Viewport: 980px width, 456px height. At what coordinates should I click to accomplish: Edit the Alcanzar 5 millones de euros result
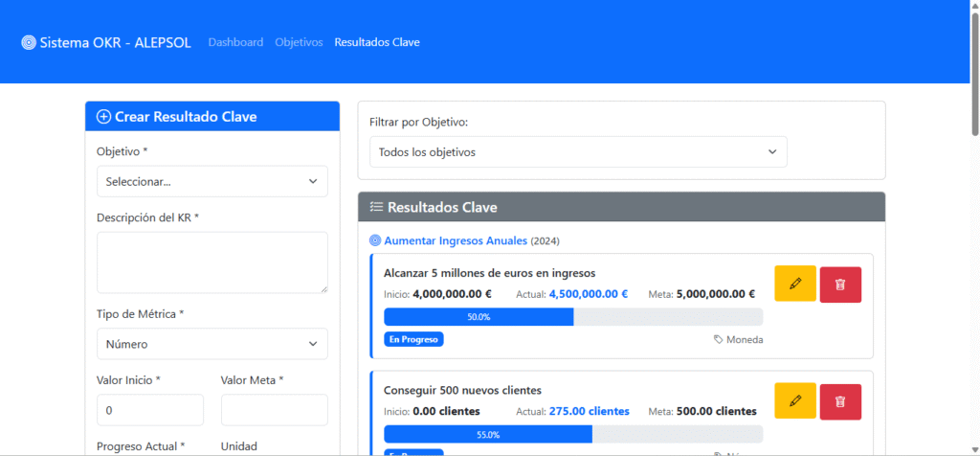pyautogui.click(x=795, y=284)
